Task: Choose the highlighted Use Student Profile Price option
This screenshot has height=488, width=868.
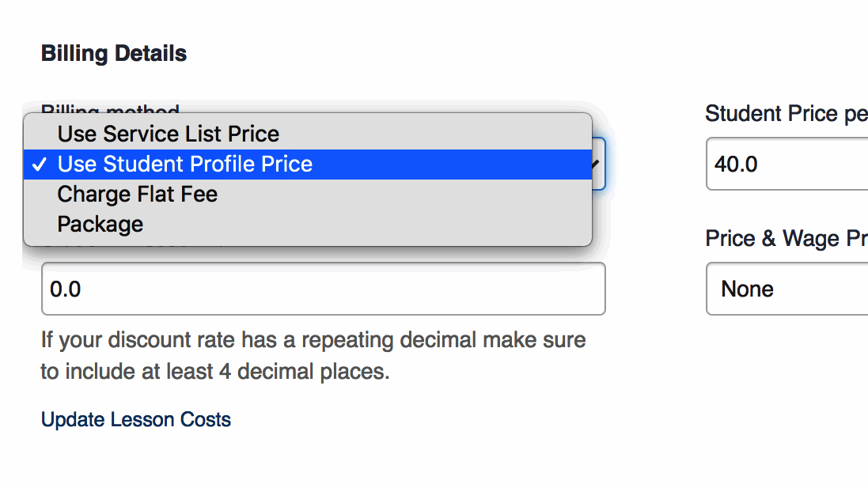Action: point(308,165)
